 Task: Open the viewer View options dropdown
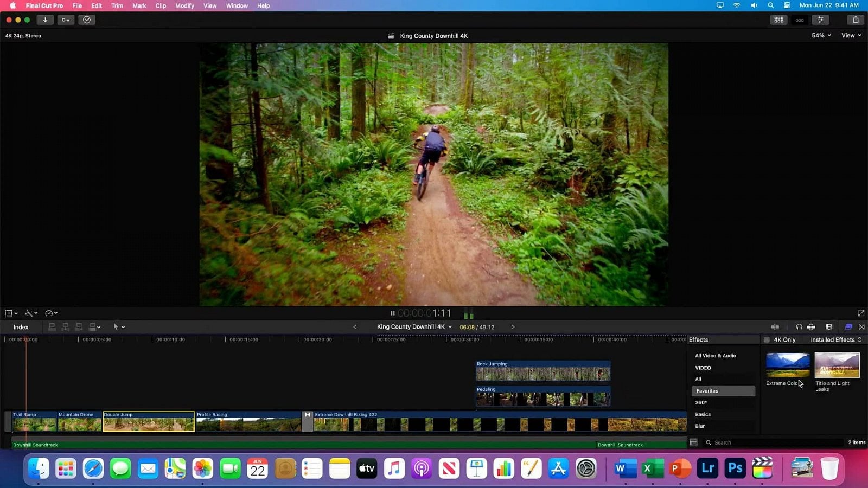851,35
